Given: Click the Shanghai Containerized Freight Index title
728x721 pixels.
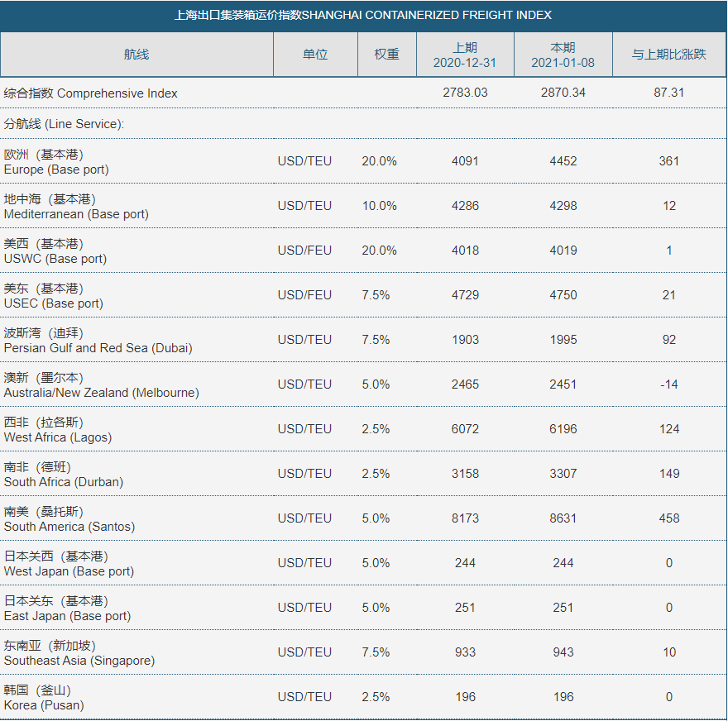Looking at the screenshot, I should 364,15.
